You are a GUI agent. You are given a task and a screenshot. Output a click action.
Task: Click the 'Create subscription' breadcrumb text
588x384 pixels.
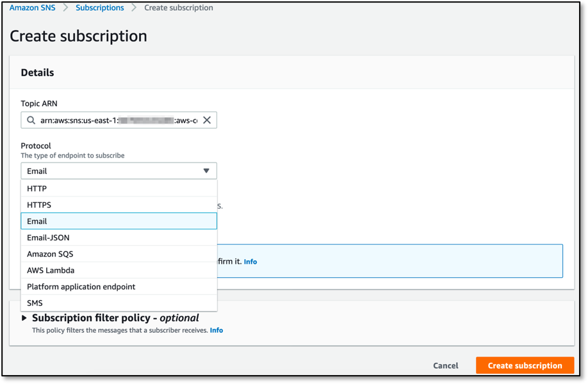pyautogui.click(x=179, y=8)
